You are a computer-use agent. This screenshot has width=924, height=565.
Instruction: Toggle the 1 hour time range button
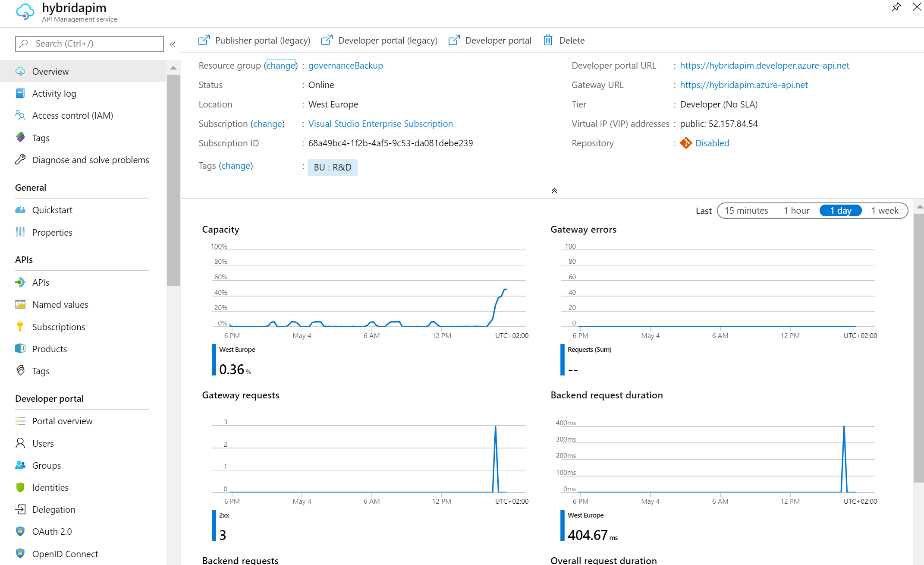point(795,210)
